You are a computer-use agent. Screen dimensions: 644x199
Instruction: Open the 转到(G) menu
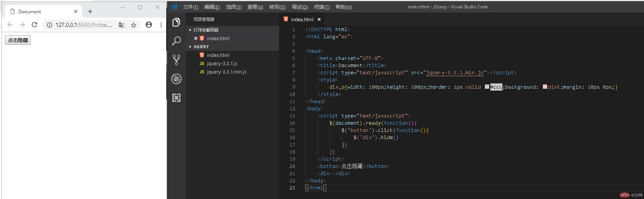[x=278, y=7]
